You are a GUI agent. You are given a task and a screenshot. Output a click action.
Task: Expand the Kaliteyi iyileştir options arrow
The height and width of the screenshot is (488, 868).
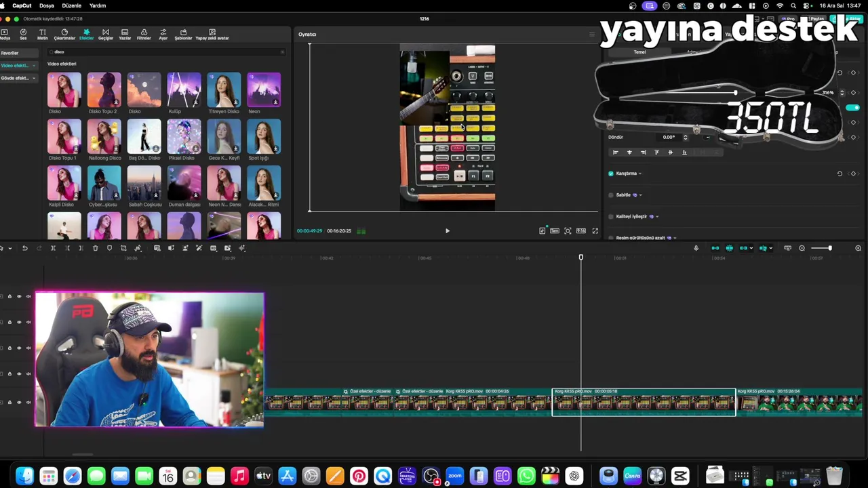click(657, 217)
